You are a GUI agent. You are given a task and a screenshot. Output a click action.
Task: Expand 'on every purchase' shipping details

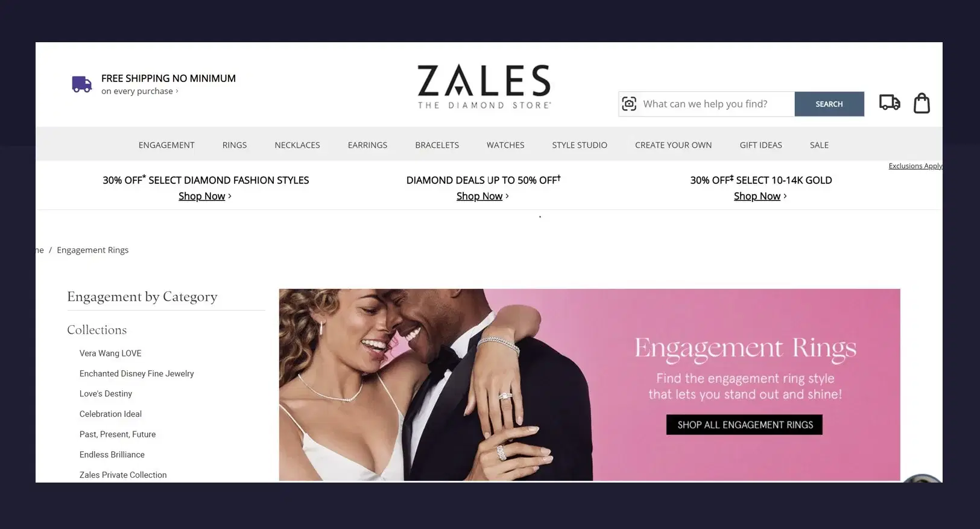tap(140, 91)
